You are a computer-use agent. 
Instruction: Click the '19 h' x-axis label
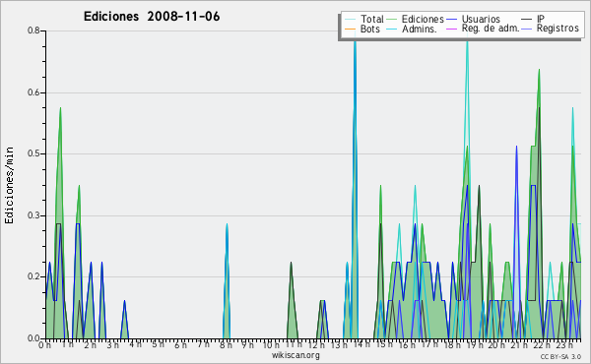(475, 345)
